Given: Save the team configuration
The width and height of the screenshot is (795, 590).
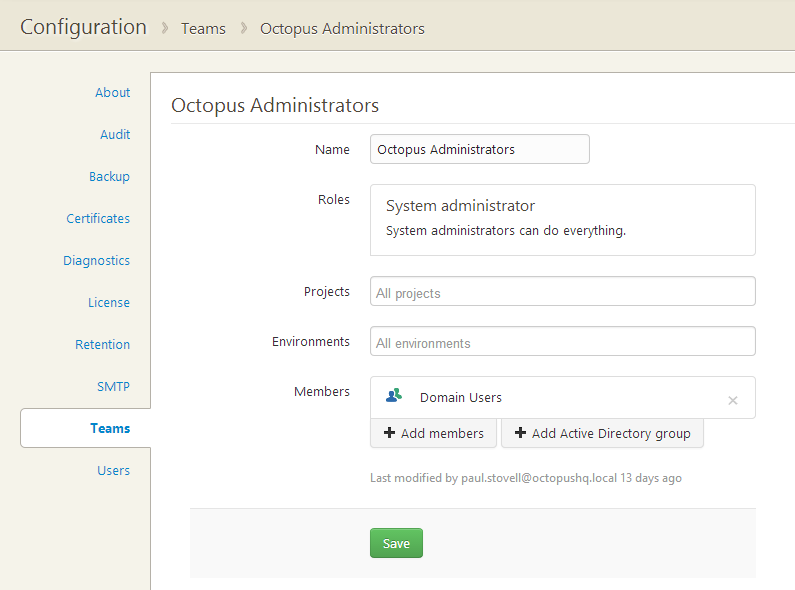Looking at the screenshot, I should (396, 543).
